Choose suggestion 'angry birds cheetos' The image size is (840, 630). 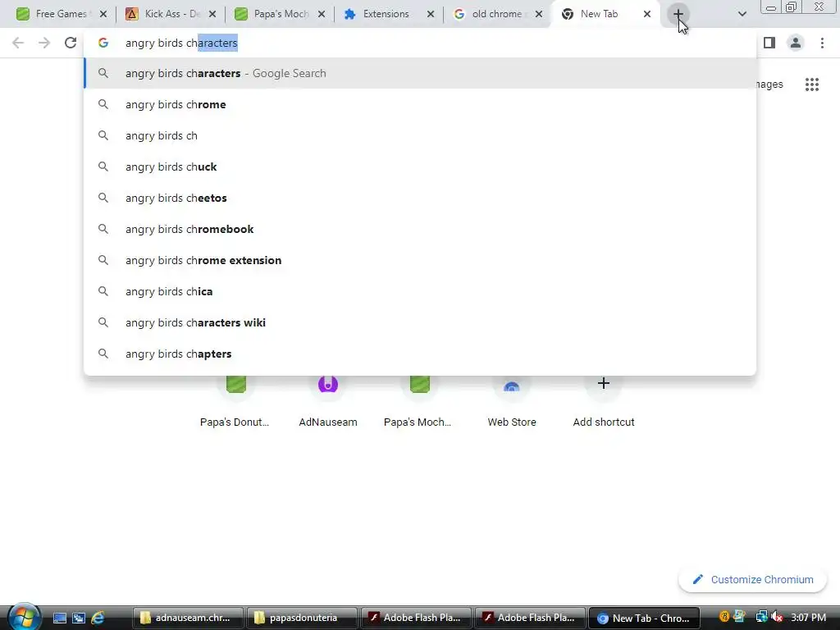420,198
